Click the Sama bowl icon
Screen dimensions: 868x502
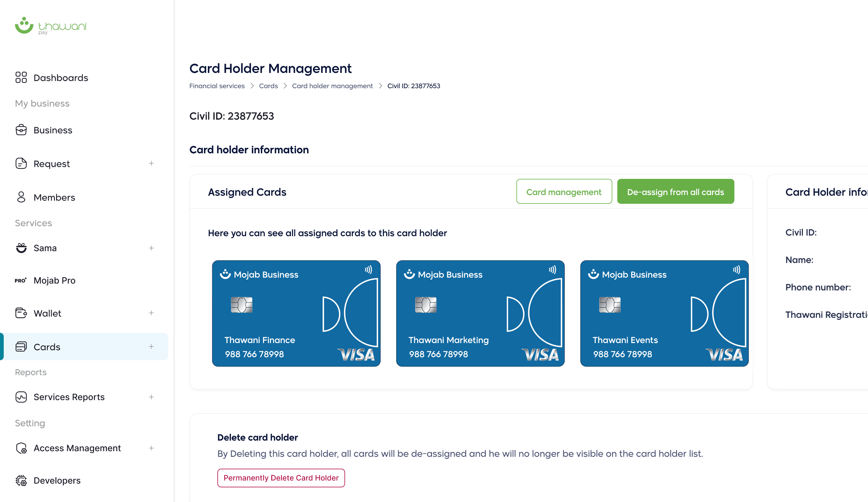click(x=21, y=248)
